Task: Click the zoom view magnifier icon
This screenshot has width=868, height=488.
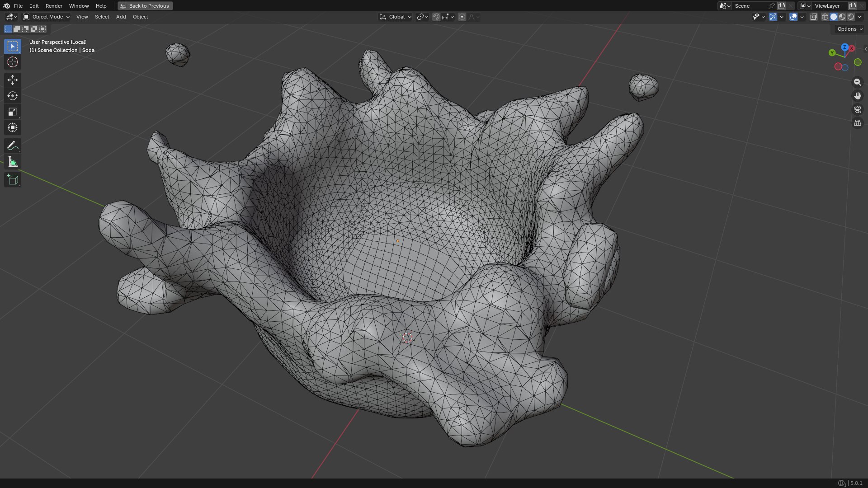Action: [857, 82]
